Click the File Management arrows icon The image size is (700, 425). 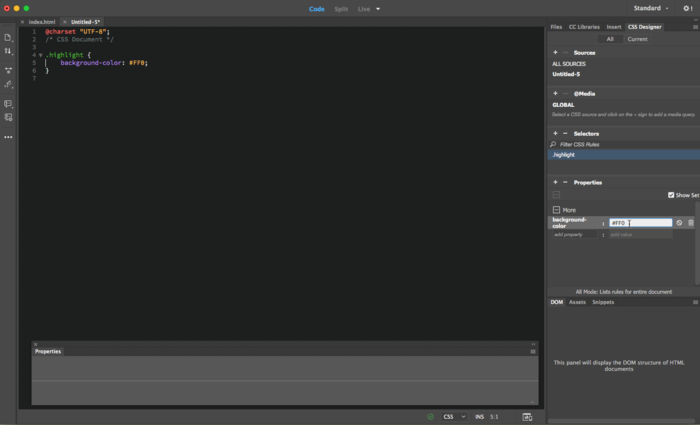pos(8,50)
